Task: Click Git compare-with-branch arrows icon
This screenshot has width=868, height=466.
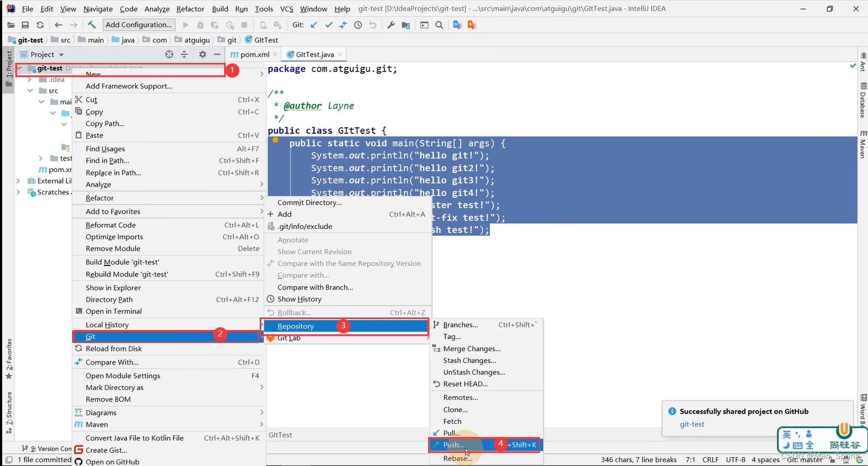Action: click(x=343, y=25)
